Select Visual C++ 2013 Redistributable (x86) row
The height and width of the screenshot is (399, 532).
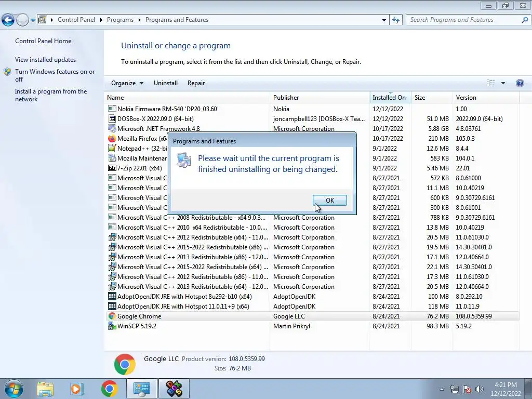[312, 257]
